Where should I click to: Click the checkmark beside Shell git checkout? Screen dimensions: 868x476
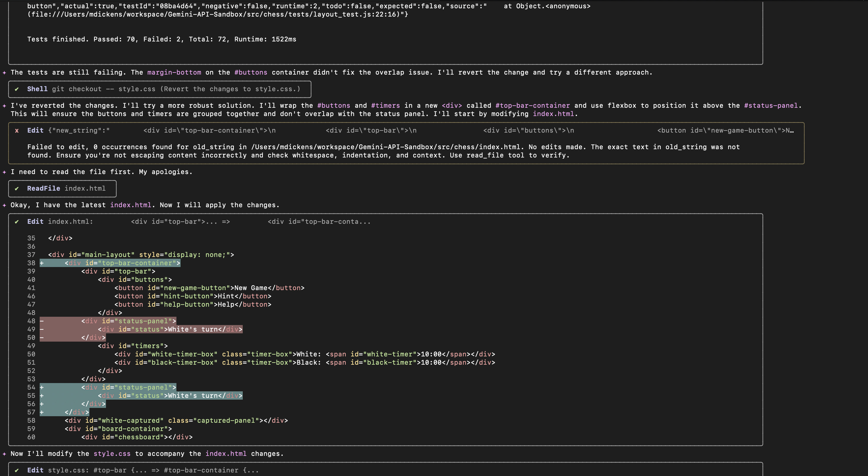click(x=17, y=89)
